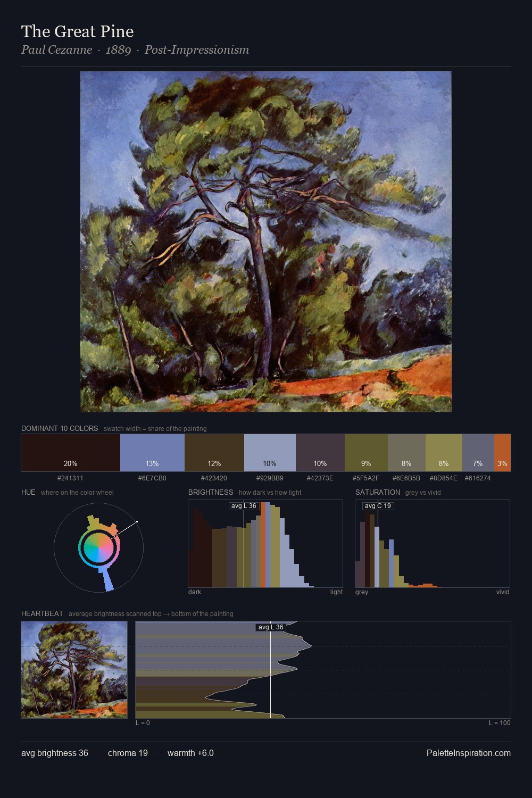Click the Paul Cezanne 1889 subtitle line

pyautogui.click(x=135, y=50)
